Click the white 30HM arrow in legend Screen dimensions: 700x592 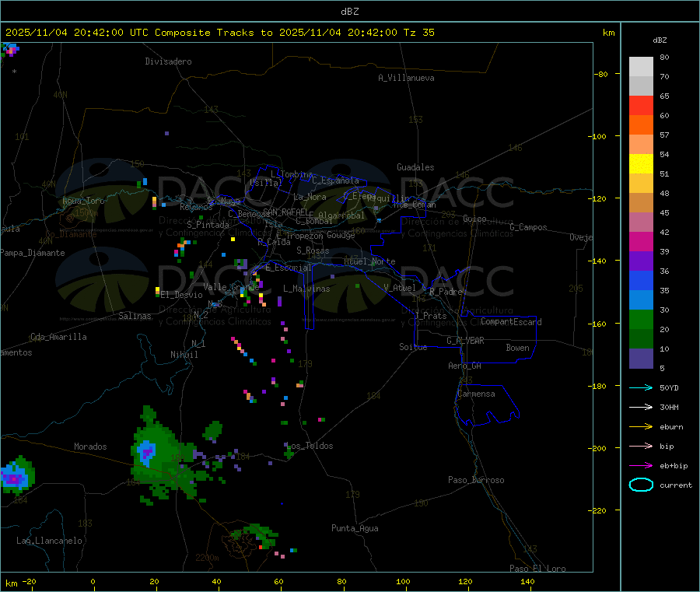(641, 407)
